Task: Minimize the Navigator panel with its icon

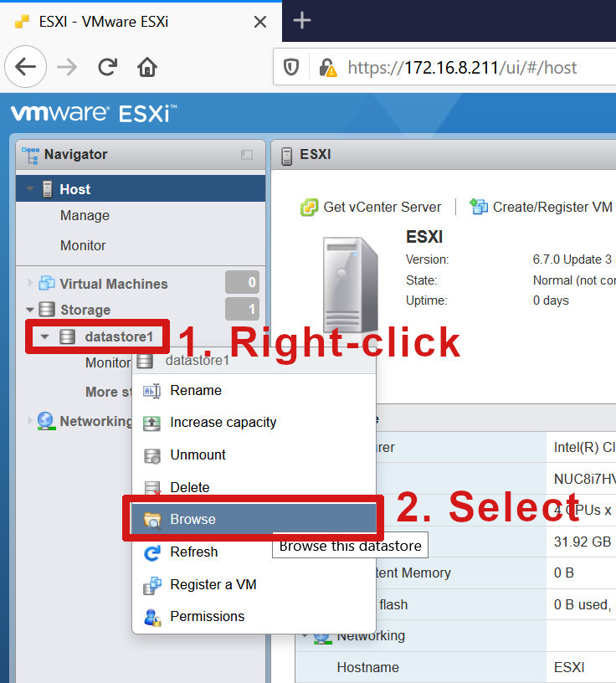Action: 247,155
